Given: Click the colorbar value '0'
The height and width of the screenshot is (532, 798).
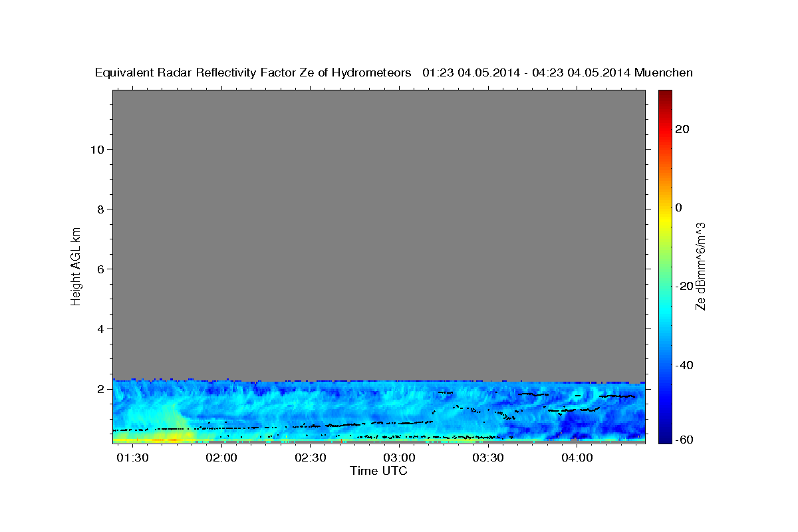Looking at the screenshot, I should tap(678, 207).
